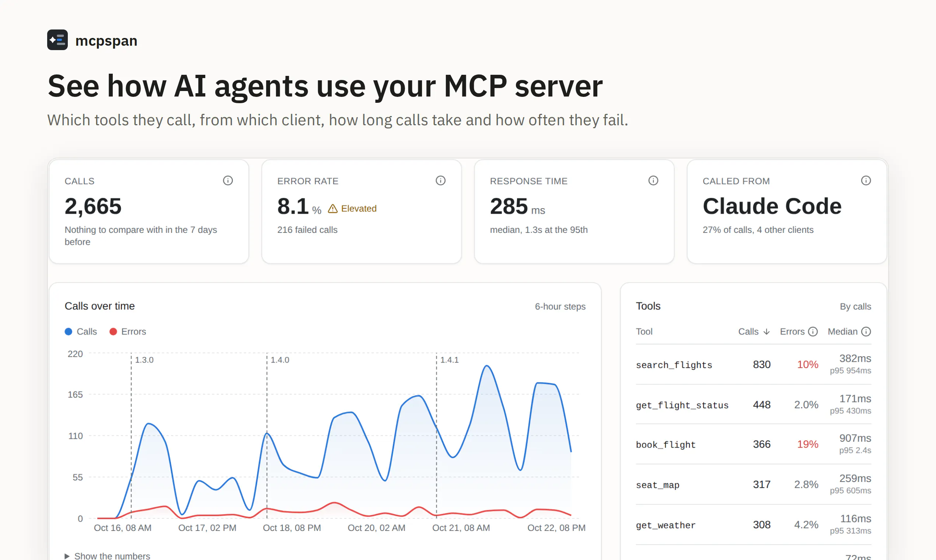Click the sort arrow next to Calls column
Image resolution: width=936 pixels, height=560 pixels.
[x=766, y=332]
